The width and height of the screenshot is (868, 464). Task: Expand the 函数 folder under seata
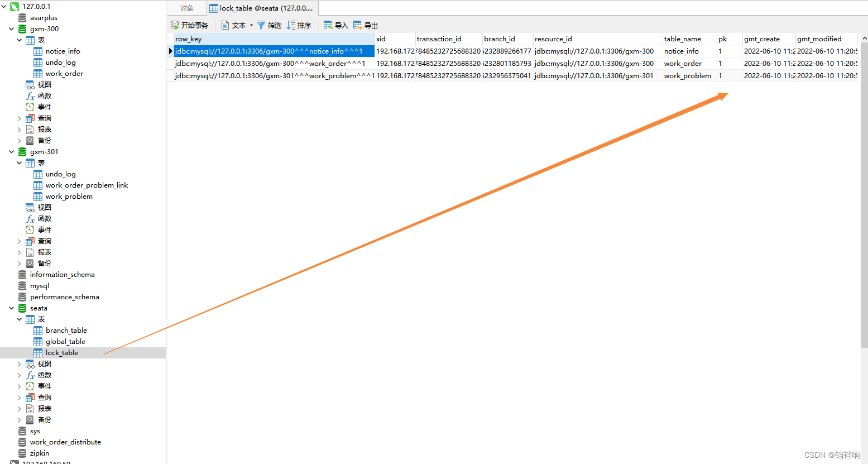pyautogui.click(x=20, y=375)
